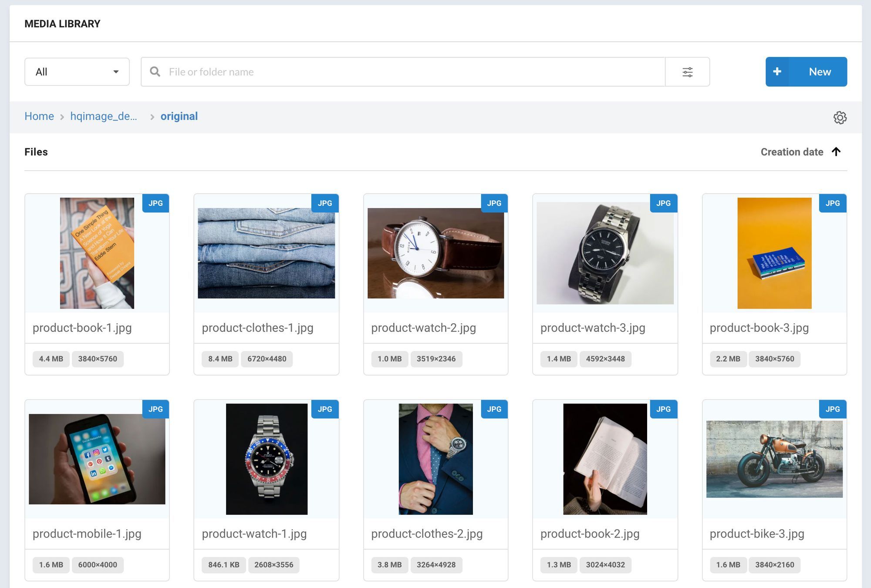Open product-book-2.jpg thumbnail
Image resolution: width=871 pixels, height=588 pixels.
coord(605,459)
